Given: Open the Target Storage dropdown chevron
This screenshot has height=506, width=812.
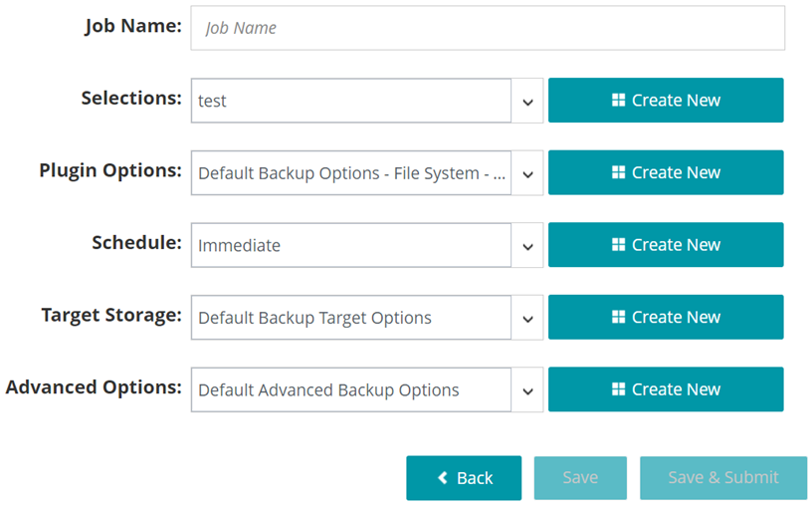Looking at the screenshot, I should point(527,318).
